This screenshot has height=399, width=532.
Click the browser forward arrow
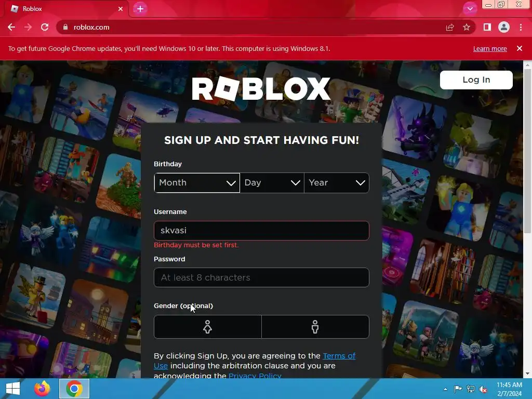point(28,27)
